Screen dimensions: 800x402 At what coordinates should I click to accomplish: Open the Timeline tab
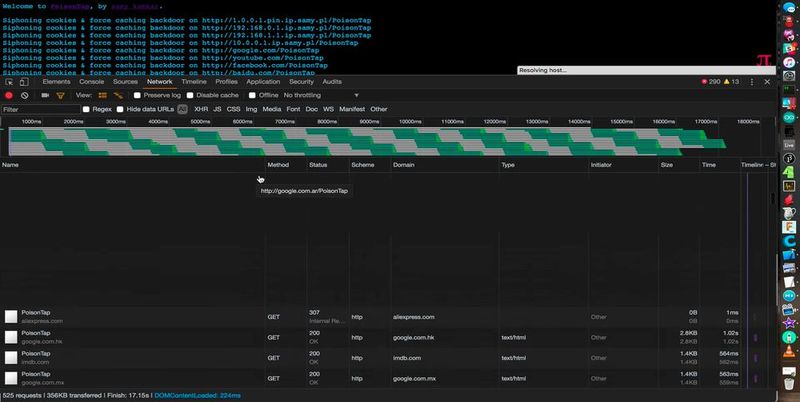(194, 82)
